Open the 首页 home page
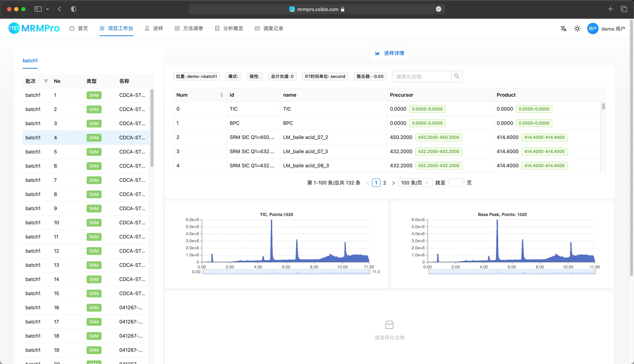The height and width of the screenshot is (364, 634). tap(79, 28)
